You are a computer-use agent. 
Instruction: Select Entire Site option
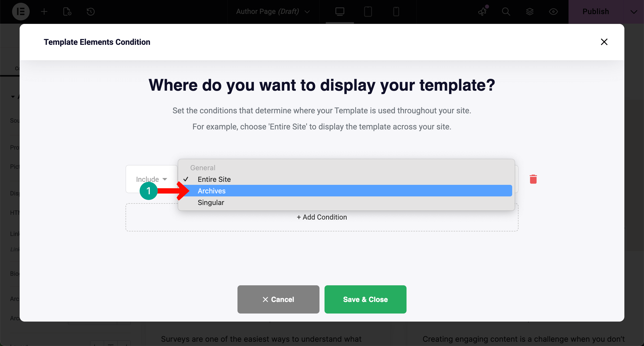[x=346, y=179]
